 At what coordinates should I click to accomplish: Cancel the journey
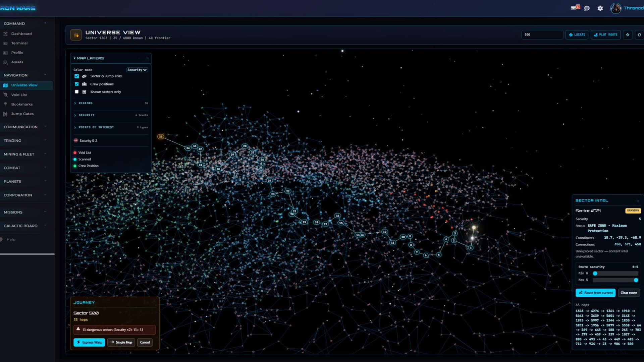coord(145,342)
